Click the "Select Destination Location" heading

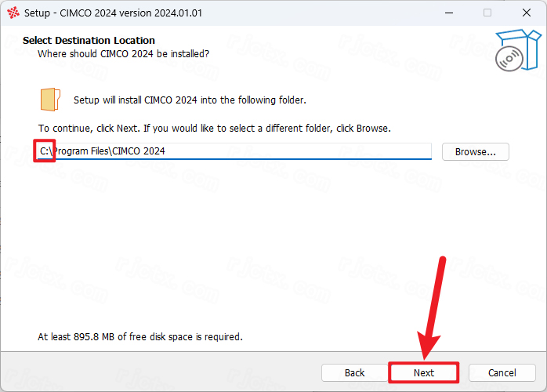89,41
